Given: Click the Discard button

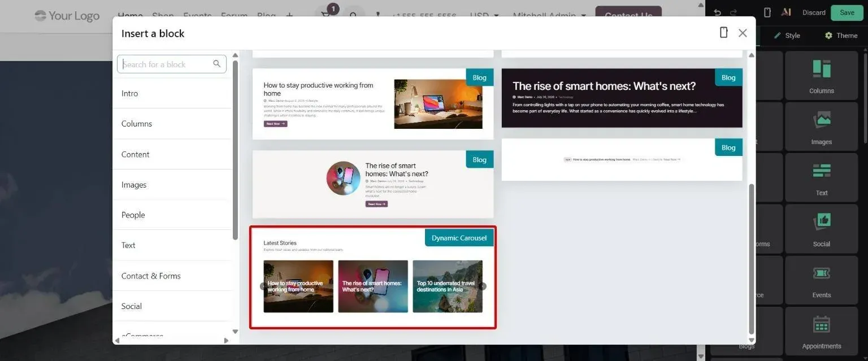Looking at the screenshot, I should point(814,12).
